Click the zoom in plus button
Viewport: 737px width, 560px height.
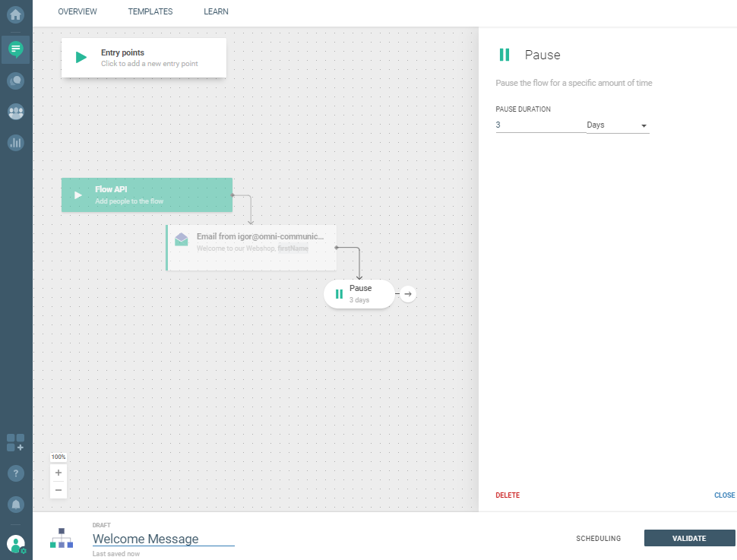point(59,473)
